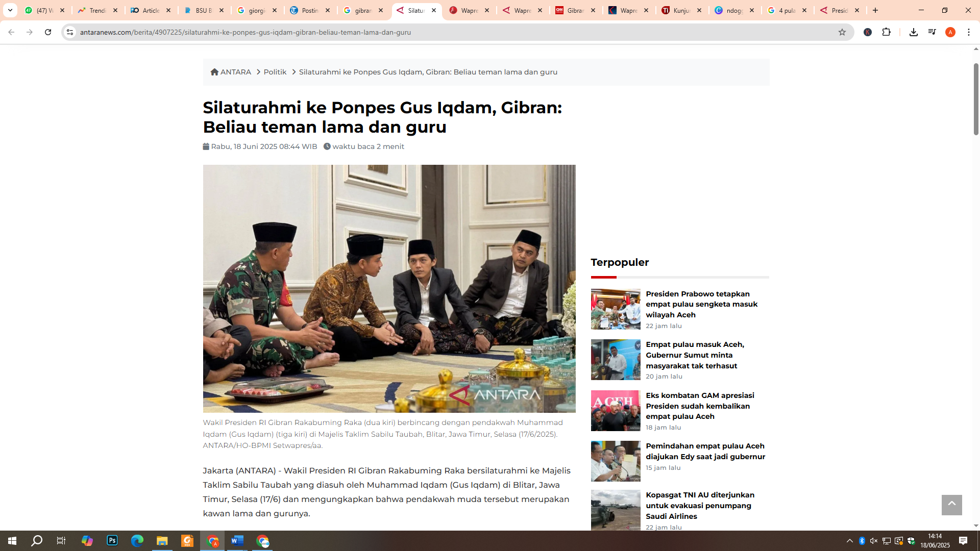Open Chrome media controls icon
The width and height of the screenshot is (980, 551).
[x=932, y=32]
